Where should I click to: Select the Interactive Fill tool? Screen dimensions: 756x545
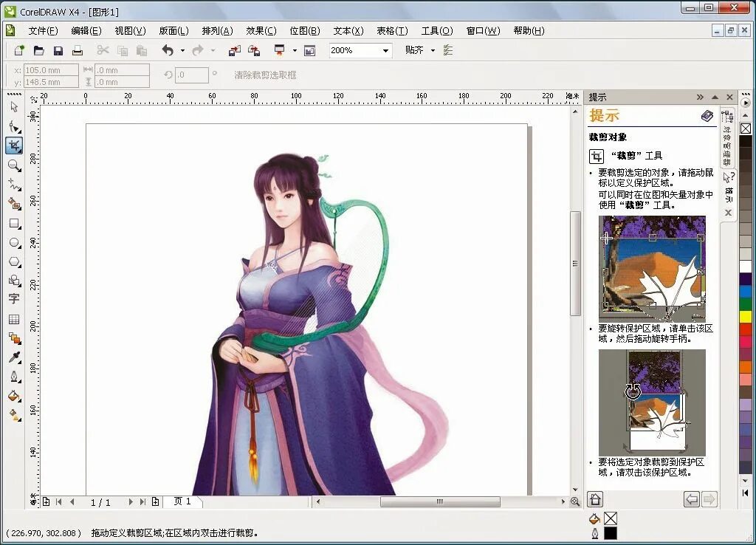14,415
